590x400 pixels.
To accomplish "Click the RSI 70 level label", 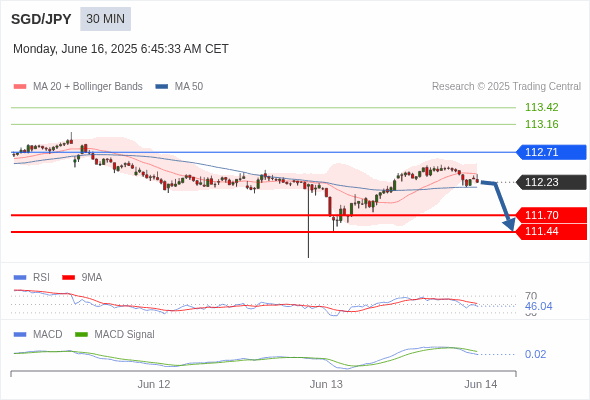I will coord(531,296).
